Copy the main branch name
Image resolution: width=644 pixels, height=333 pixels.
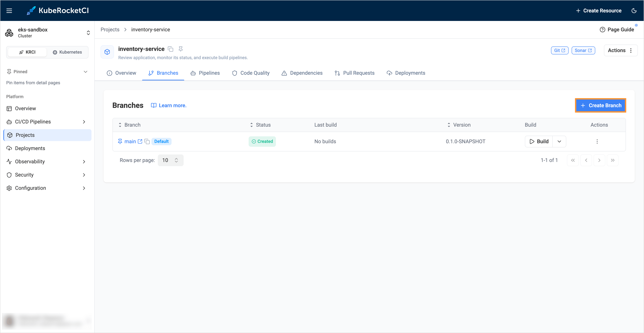pyautogui.click(x=147, y=142)
